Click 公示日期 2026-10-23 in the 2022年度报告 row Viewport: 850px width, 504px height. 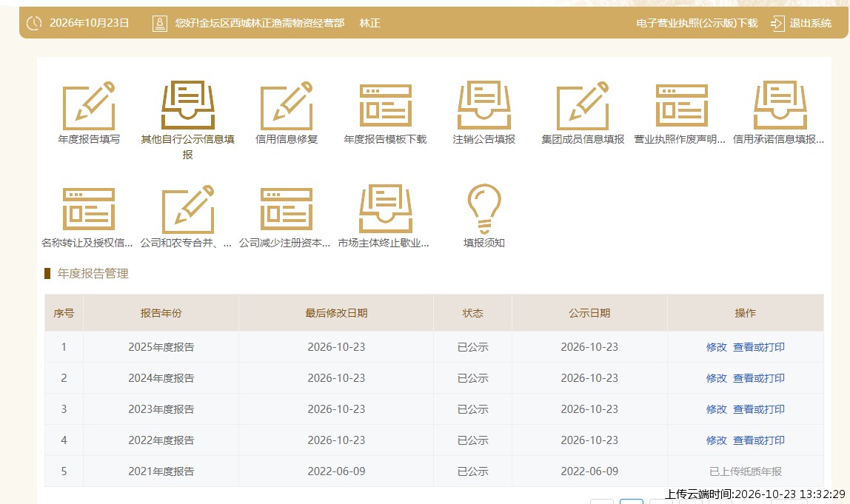pos(589,440)
